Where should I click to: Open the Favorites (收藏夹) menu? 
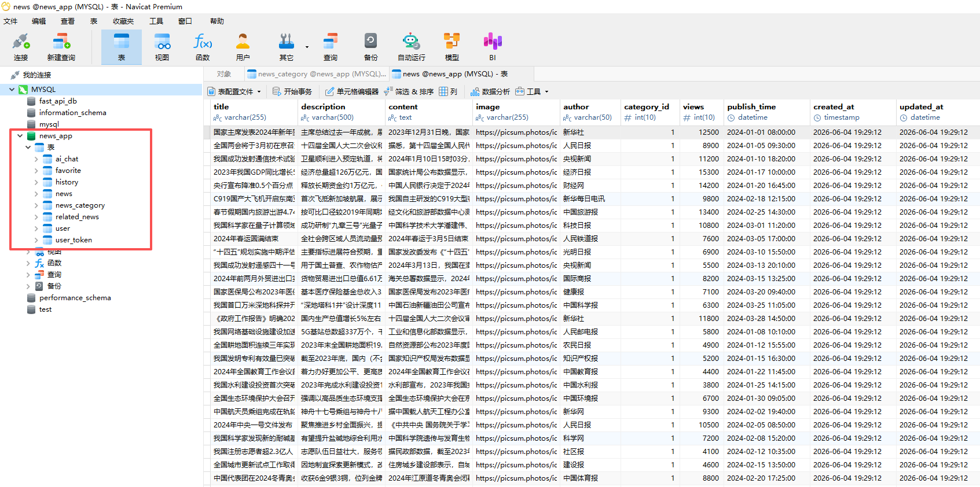123,21
